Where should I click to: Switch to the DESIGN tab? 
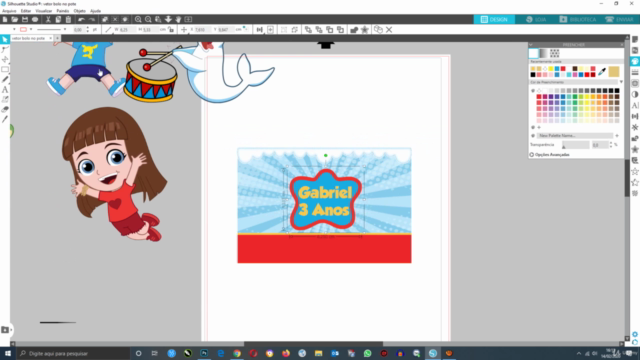click(x=494, y=19)
